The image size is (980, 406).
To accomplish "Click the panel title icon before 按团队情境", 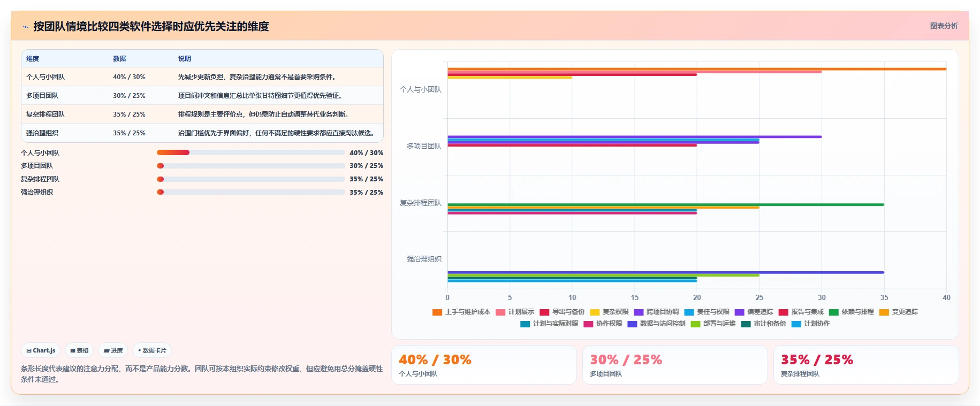I will pos(25,27).
